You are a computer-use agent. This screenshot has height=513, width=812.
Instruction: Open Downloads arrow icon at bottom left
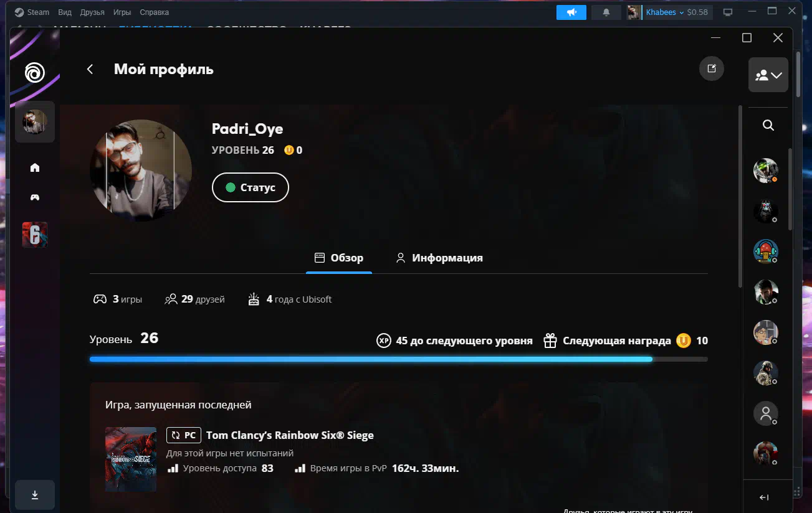[x=35, y=495]
